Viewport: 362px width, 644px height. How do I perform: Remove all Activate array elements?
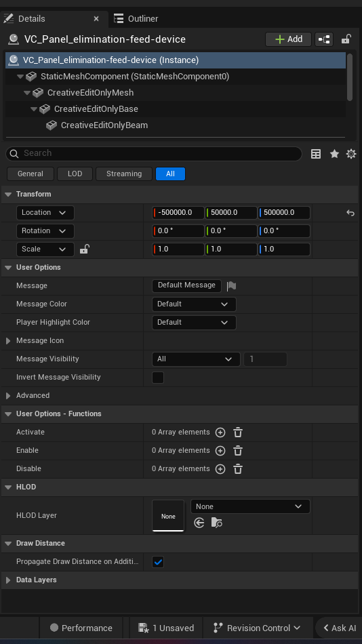click(238, 432)
